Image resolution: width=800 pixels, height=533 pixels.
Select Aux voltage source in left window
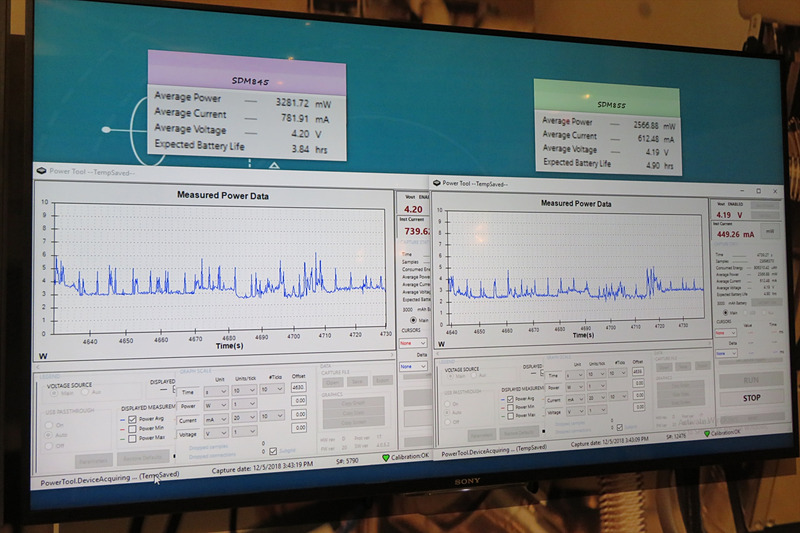[85, 392]
